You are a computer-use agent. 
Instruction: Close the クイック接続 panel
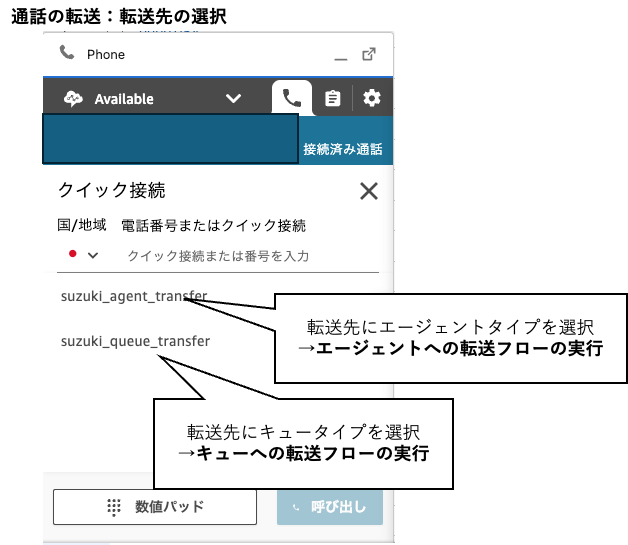[369, 191]
